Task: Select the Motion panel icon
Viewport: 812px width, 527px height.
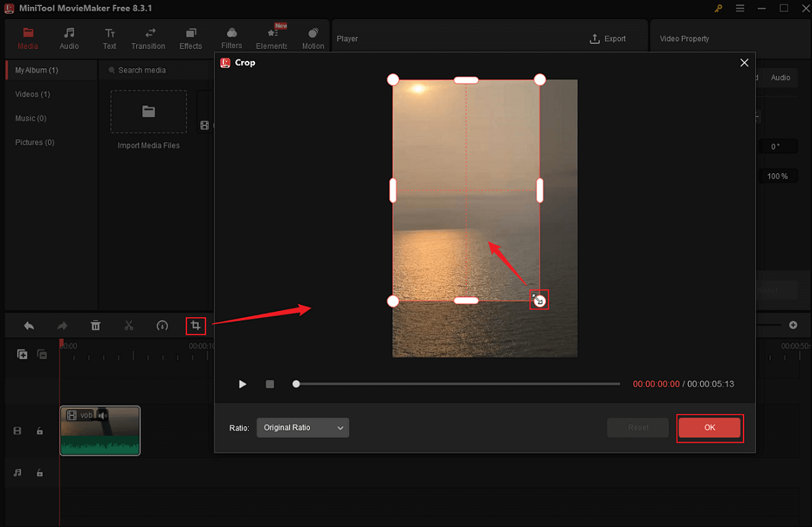Action: coord(313,37)
